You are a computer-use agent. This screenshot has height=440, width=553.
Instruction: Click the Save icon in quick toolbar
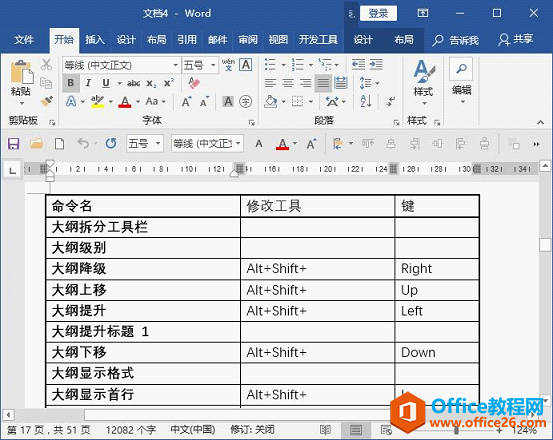[x=13, y=143]
